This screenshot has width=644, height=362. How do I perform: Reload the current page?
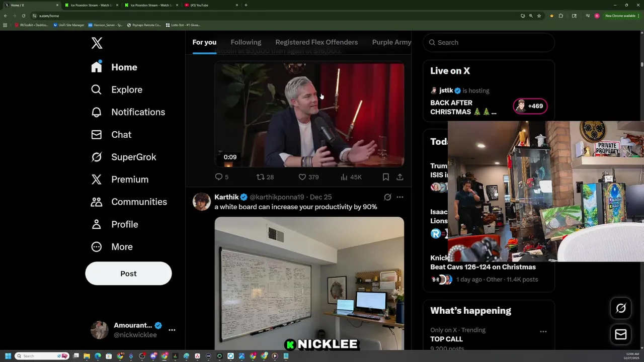coord(23,16)
